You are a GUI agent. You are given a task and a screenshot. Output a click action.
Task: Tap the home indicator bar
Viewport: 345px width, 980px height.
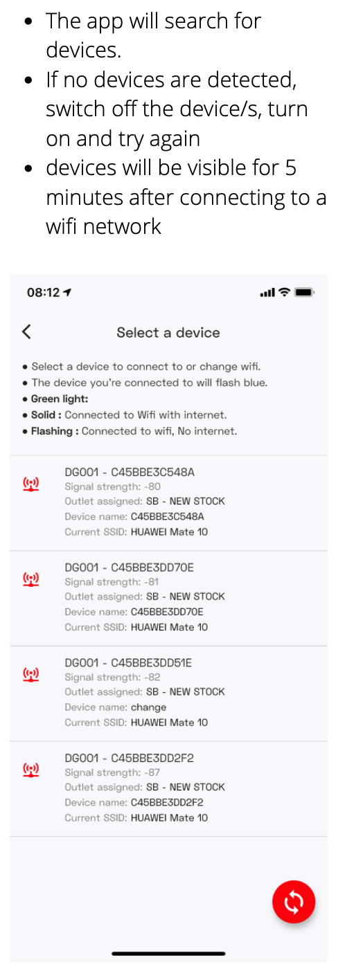pyautogui.click(x=168, y=954)
